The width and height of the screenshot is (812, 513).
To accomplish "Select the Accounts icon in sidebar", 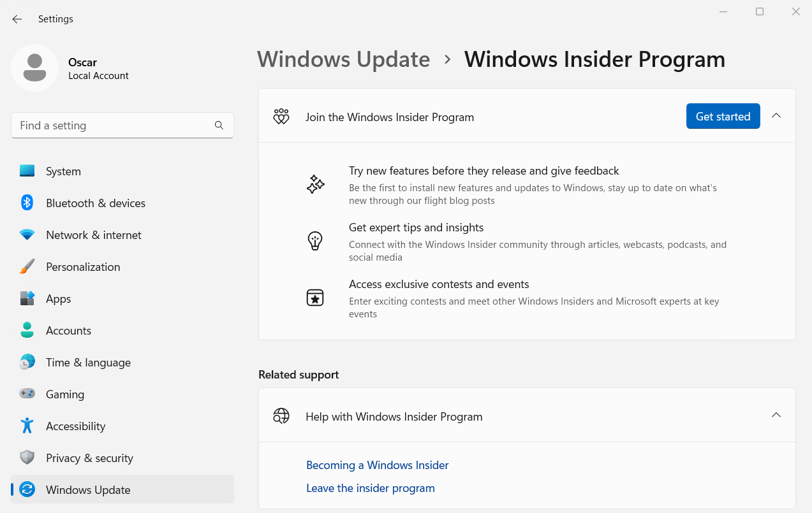I will (x=27, y=330).
